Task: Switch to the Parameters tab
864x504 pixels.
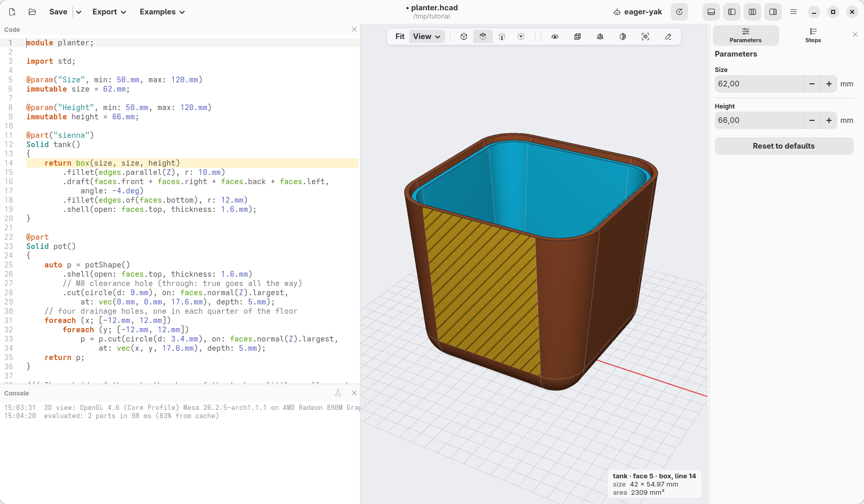Action: [x=746, y=35]
